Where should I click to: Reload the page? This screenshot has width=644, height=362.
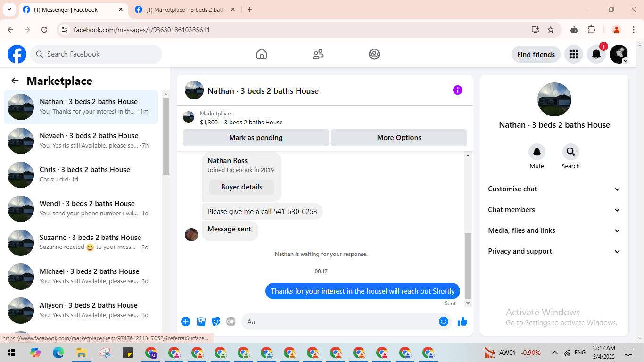pos(44,30)
